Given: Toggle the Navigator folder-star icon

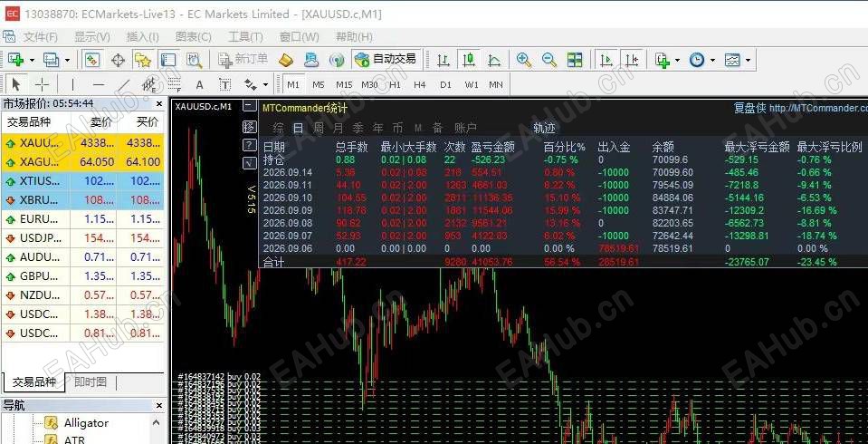Looking at the screenshot, I should tap(143, 60).
